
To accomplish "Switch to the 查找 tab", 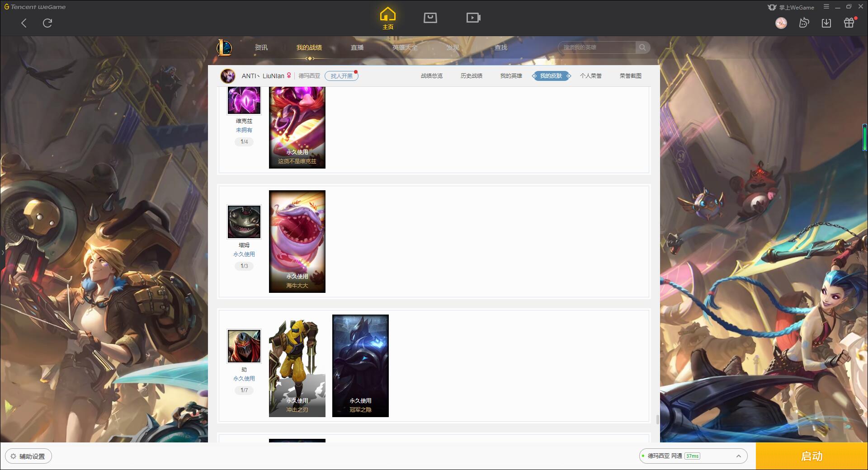I will pyautogui.click(x=501, y=47).
